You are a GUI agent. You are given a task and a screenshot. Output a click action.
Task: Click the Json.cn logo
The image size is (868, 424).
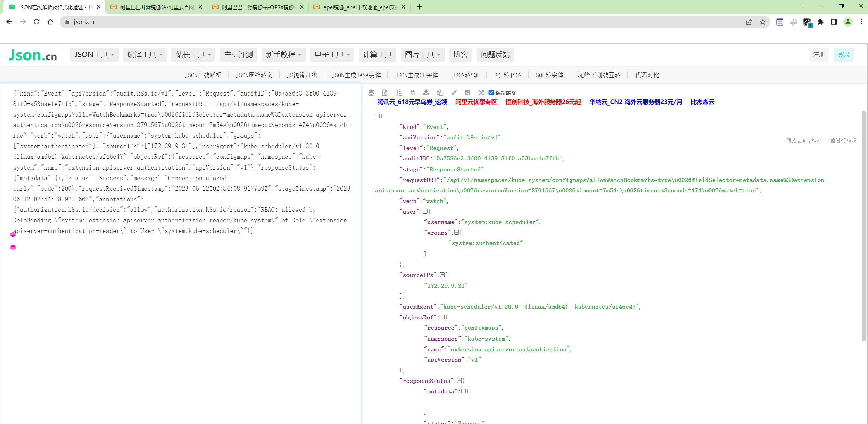click(33, 55)
